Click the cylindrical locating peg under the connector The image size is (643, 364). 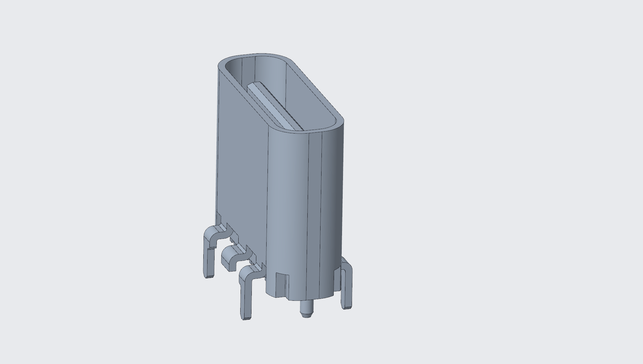306,308
